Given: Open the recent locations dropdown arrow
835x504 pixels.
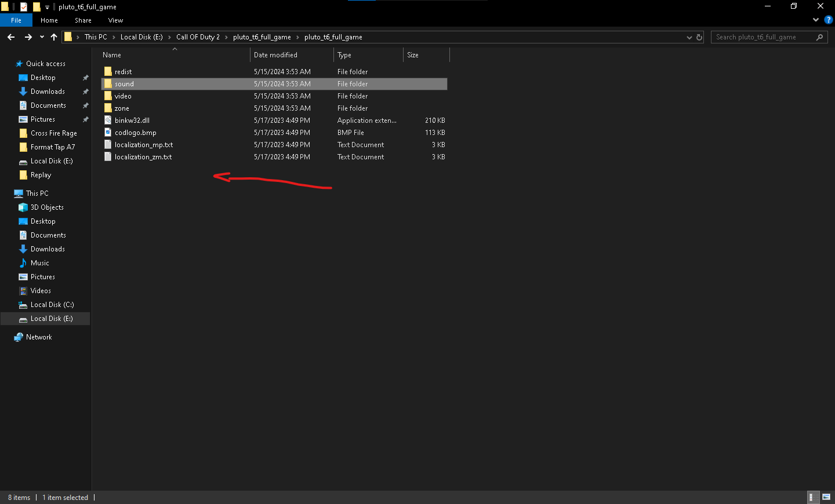Looking at the screenshot, I should point(42,37).
